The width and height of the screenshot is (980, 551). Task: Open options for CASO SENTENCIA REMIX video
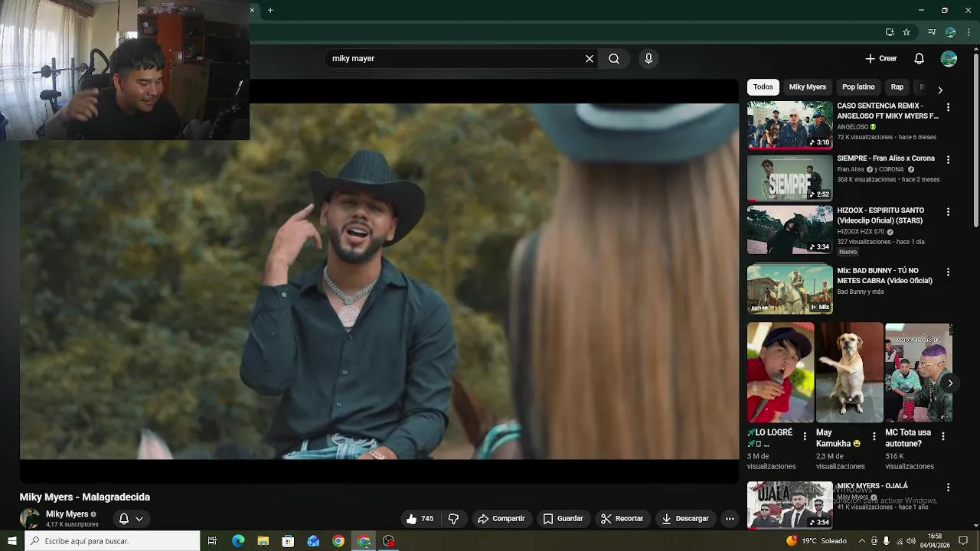[x=948, y=108]
